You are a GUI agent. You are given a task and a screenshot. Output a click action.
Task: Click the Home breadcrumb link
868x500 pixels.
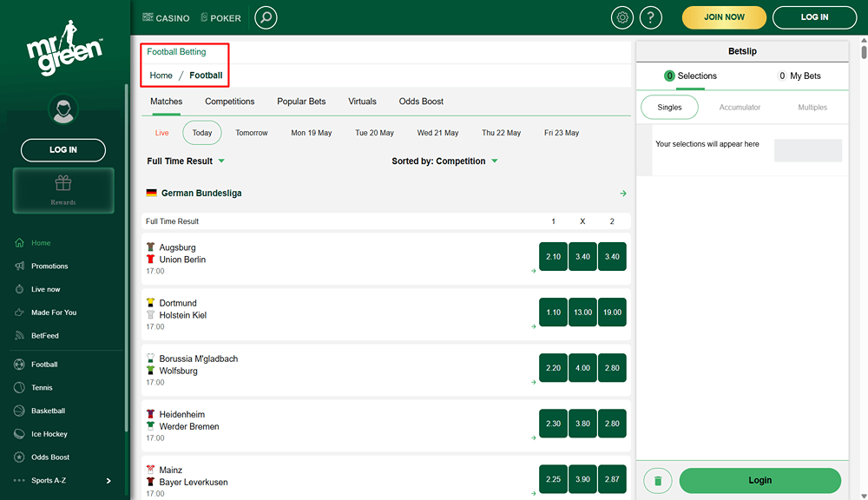click(161, 76)
